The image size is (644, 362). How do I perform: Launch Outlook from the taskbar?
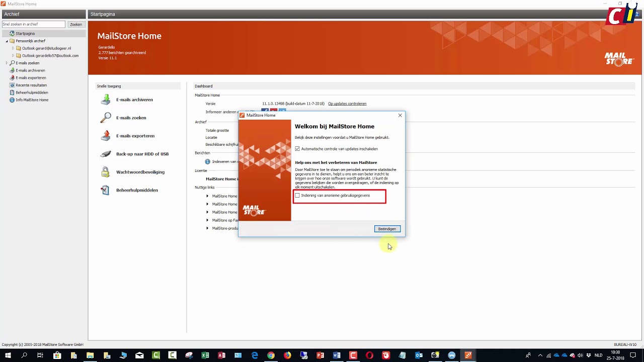coord(419,355)
